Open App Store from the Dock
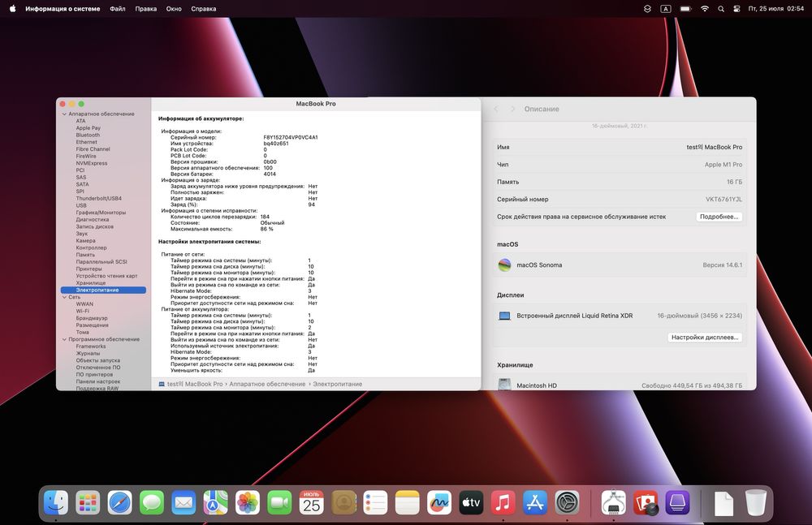812x525 pixels. (535, 502)
